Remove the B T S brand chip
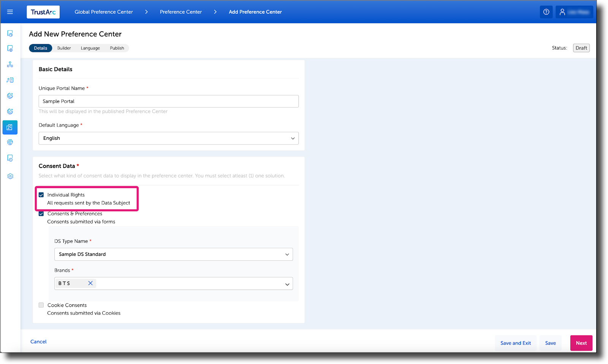 click(90, 283)
